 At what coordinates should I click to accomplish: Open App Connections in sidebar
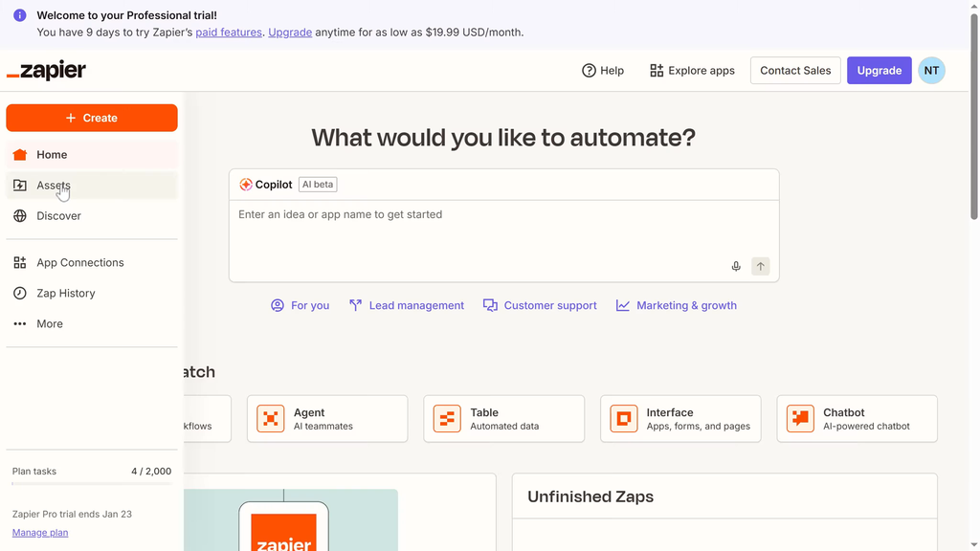79,263
